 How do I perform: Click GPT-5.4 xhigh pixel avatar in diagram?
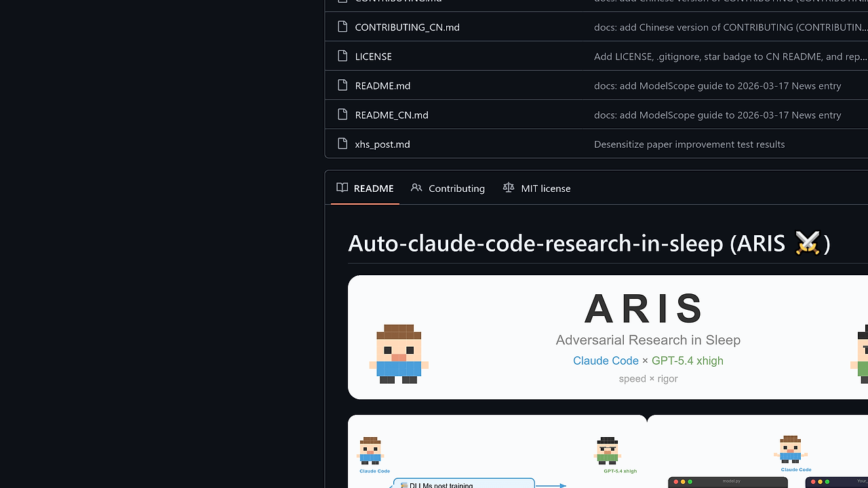tap(608, 450)
